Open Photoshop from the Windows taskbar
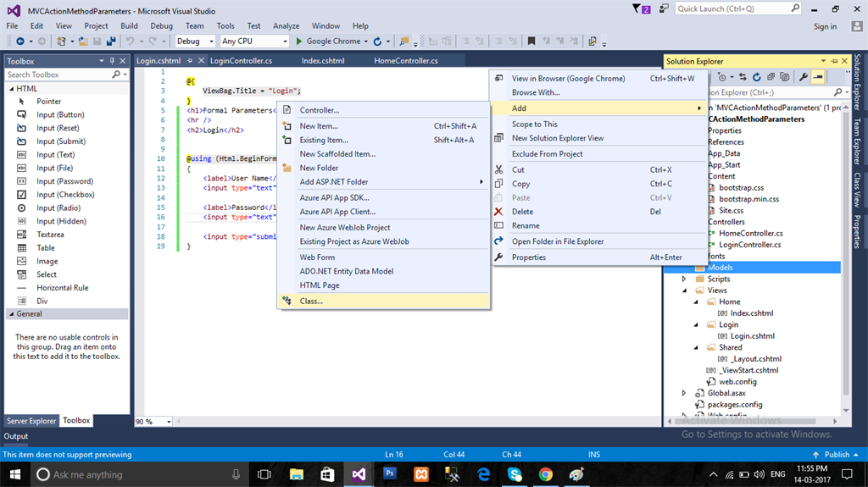The image size is (868, 487). [390, 474]
